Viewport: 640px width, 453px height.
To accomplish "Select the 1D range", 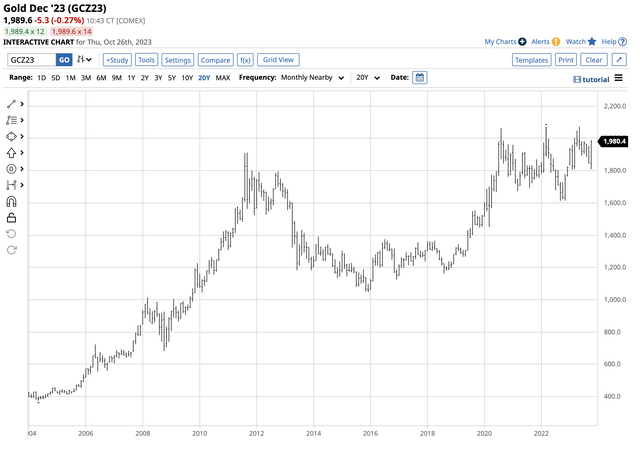I will [x=42, y=78].
